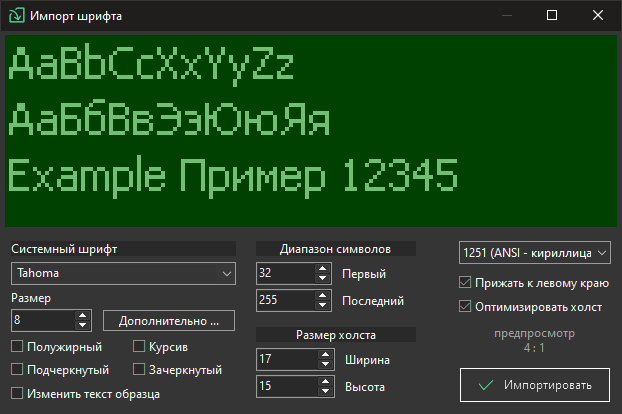Expand the 1251 ANSI encoding dropdown
The width and height of the screenshot is (622, 414).
click(533, 252)
